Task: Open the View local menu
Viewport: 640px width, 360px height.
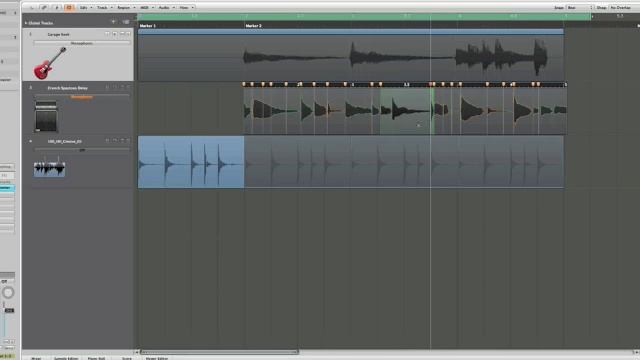Action: (186, 7)
